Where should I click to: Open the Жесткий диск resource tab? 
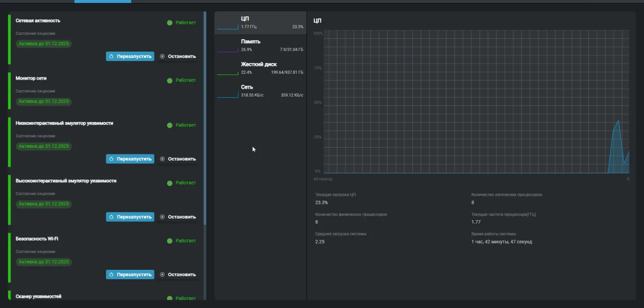[260, 68]
